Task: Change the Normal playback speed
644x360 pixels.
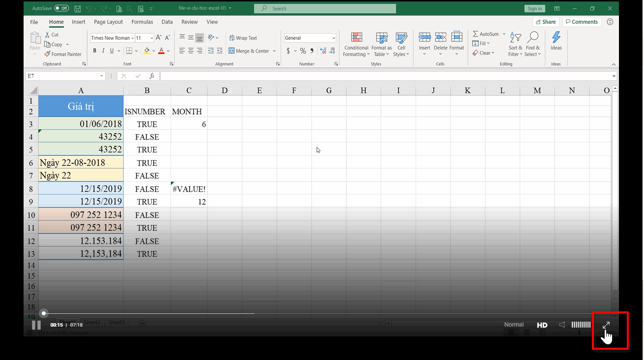Action: (x=514, y=325)
